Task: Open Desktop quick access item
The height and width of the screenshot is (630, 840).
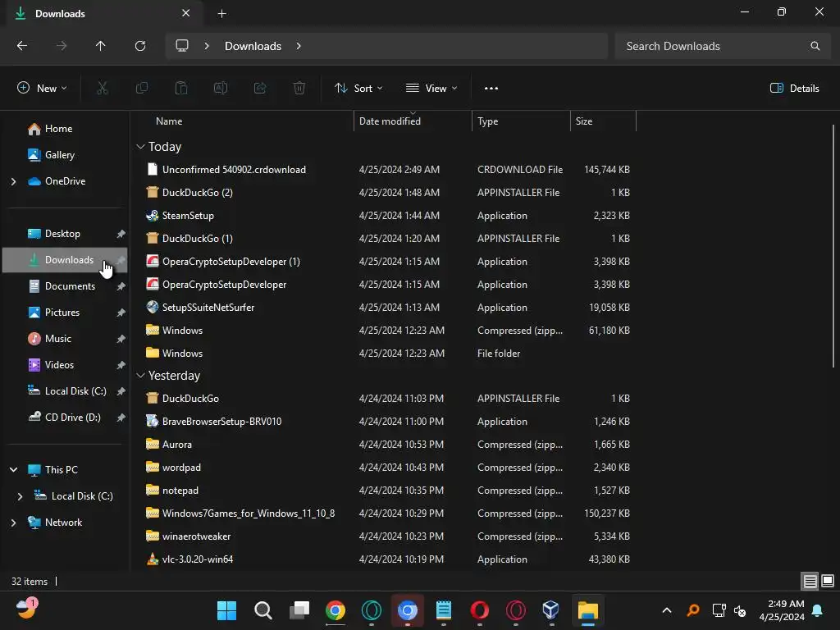Action: (64, 234)
